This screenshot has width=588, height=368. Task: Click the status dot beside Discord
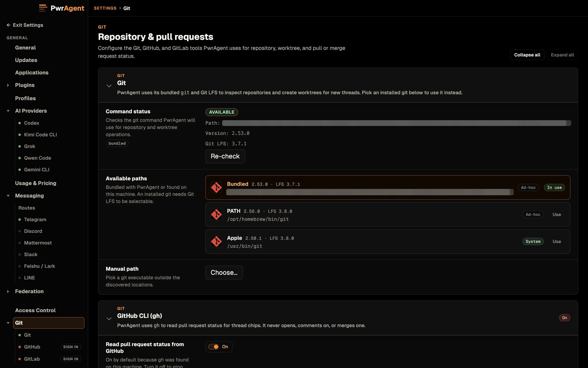click(20, 231)
